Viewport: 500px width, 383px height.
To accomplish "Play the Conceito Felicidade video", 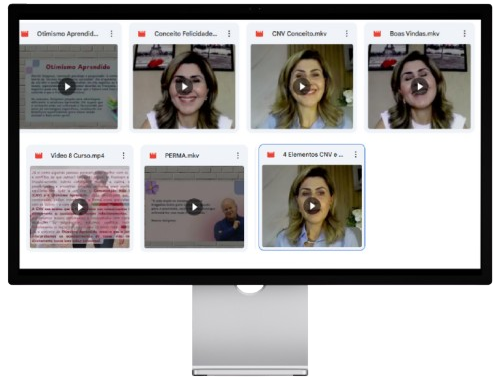I will point(184,87).
